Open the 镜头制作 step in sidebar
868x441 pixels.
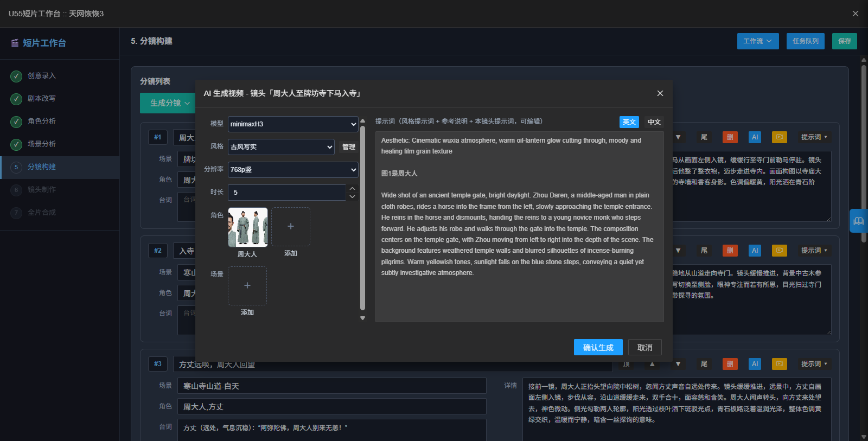pyautogui.click(x=42, y=189)
